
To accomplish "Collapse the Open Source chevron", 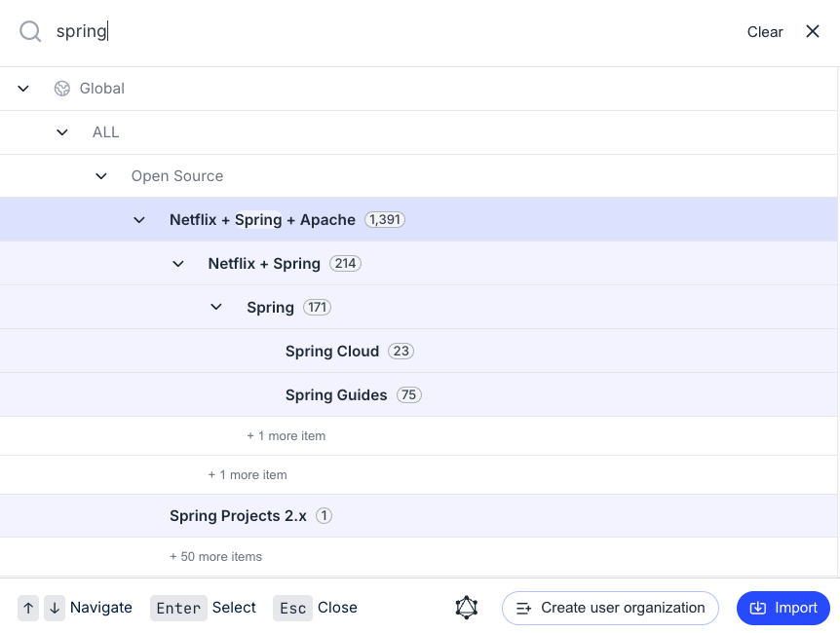I will tap(101, 176).
